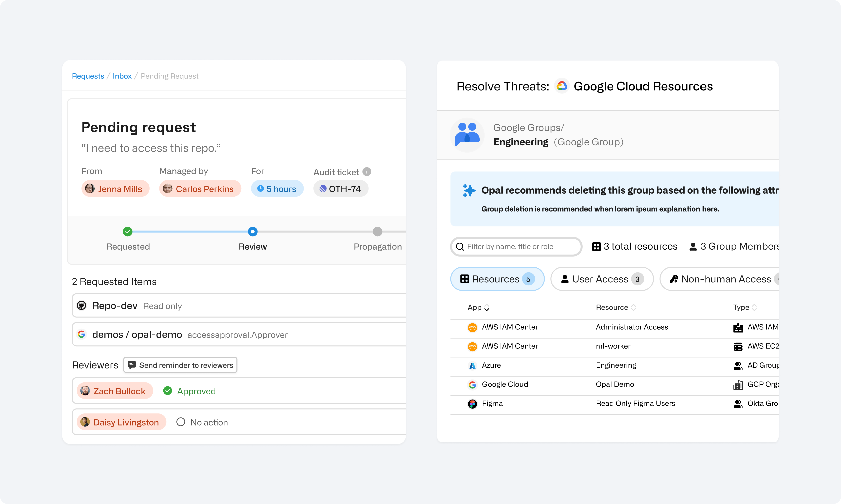841x504 pixels.
Task: Select the Azure app icon
Action: pyautogui.click(x=473, y=365)
